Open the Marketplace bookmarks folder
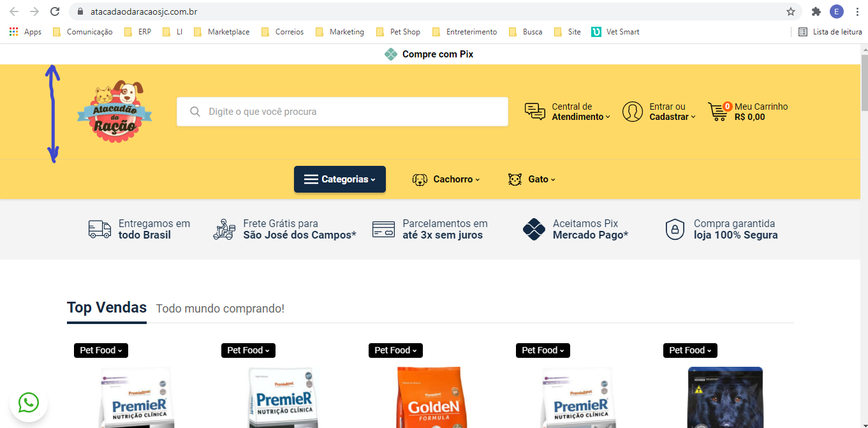868x428 pixels. [221, 32]
